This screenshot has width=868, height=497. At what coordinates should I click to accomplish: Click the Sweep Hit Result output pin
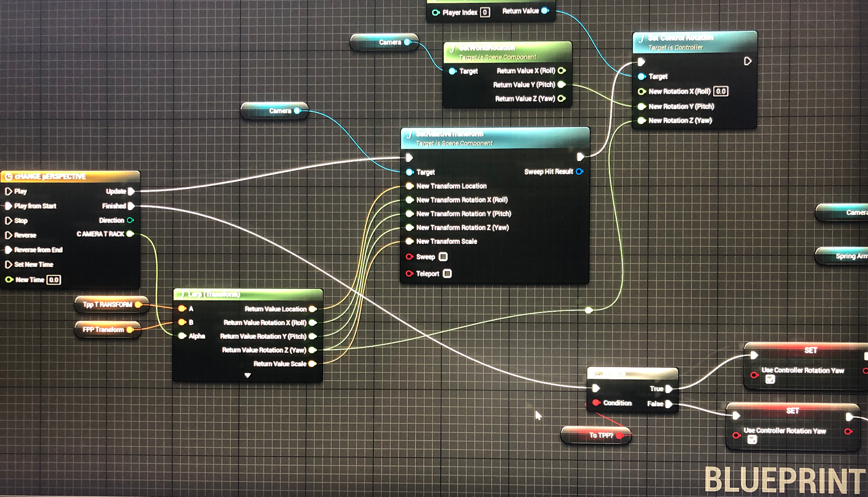click(x=580, y=172)
